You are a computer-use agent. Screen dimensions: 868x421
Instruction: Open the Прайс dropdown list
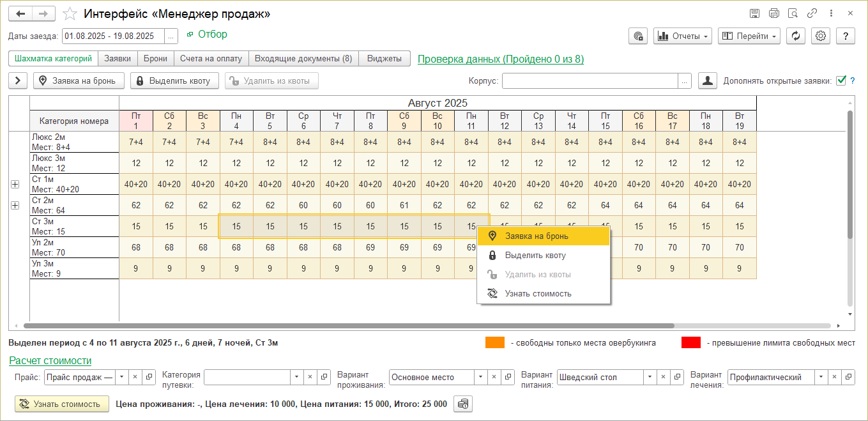pos(121,377)
